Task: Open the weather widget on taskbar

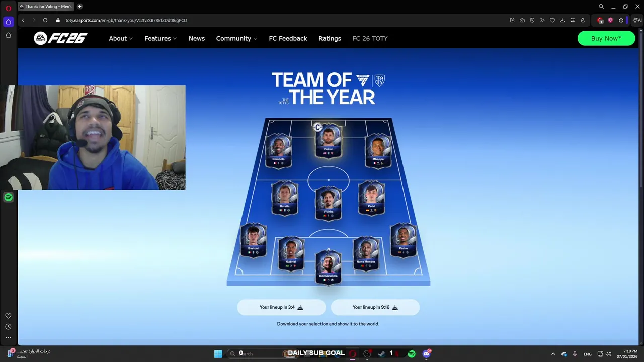Action: 29,354
